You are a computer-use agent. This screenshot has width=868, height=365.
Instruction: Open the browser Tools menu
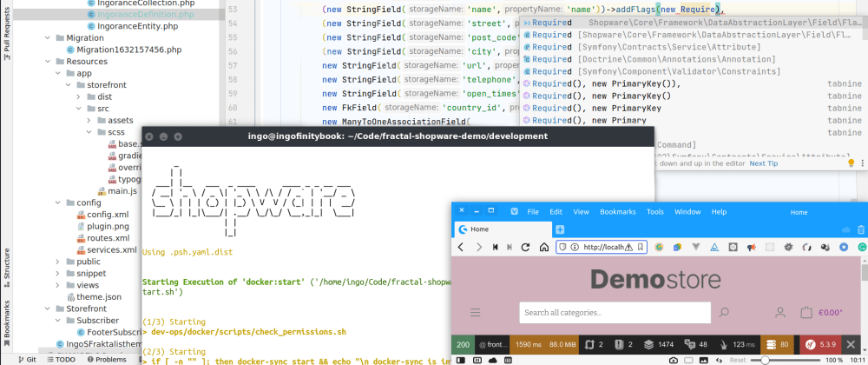tap(654, 211)
